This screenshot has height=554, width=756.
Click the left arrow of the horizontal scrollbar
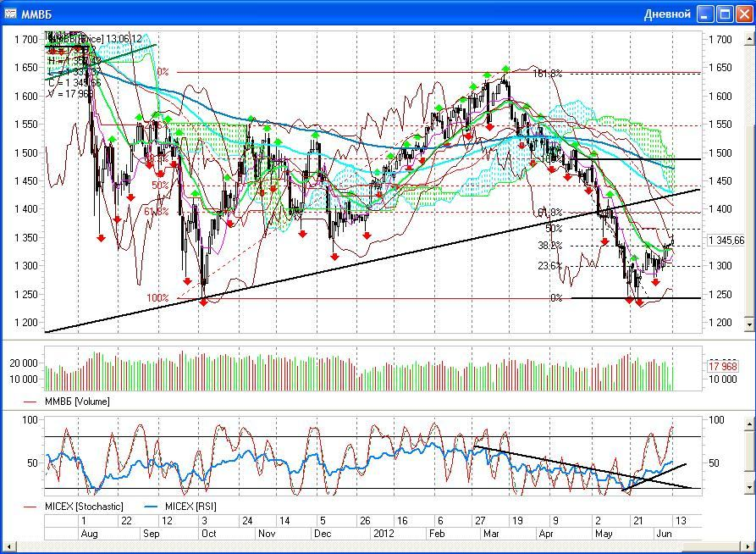[x=8, y=545]
